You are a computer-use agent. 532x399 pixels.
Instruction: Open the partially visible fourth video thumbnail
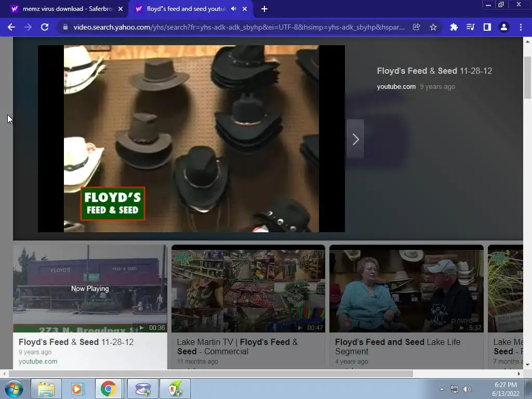tap(505, 288)
